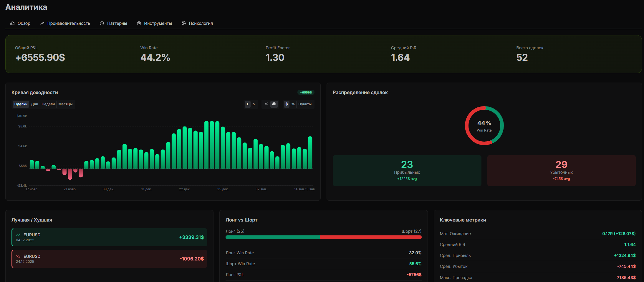Group equity curve by Недели
The height and width of the screenshot is (282, 644).
(48, 104)
